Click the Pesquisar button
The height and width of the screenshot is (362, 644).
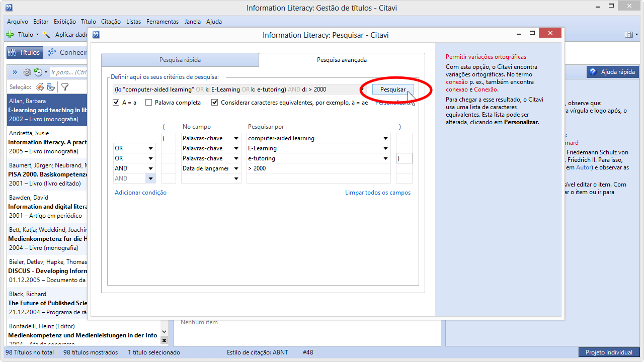point(393,89)
